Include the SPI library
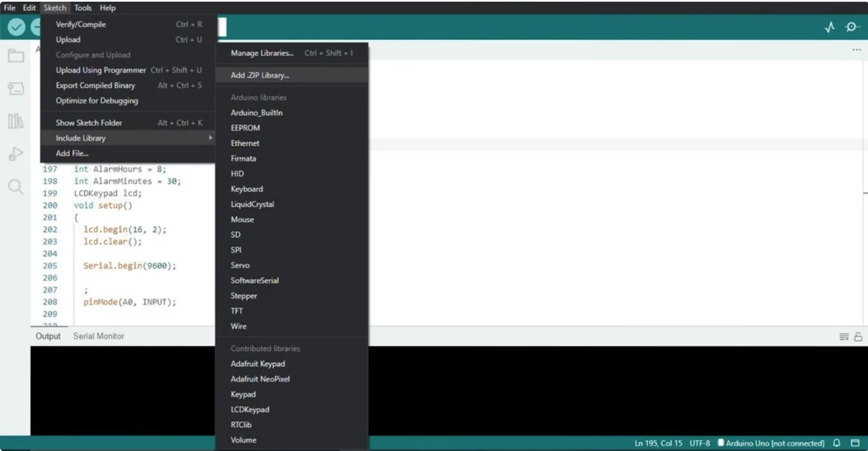Viewport: 868px width, 451px height. [x=292, y=250]
